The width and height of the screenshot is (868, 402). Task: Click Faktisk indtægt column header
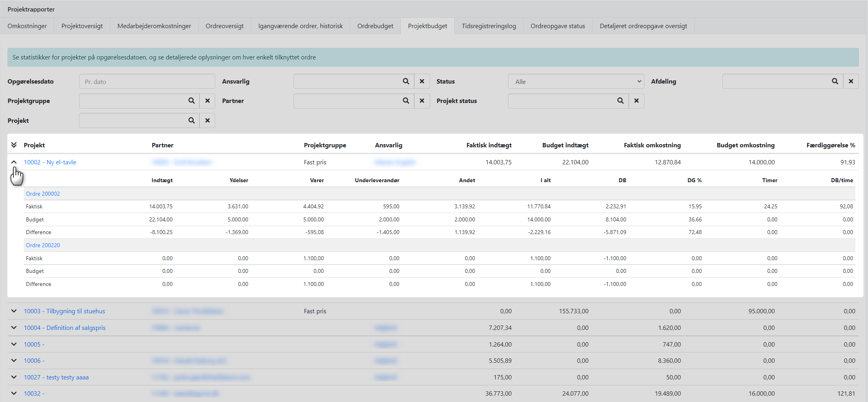tap(489, 145)
